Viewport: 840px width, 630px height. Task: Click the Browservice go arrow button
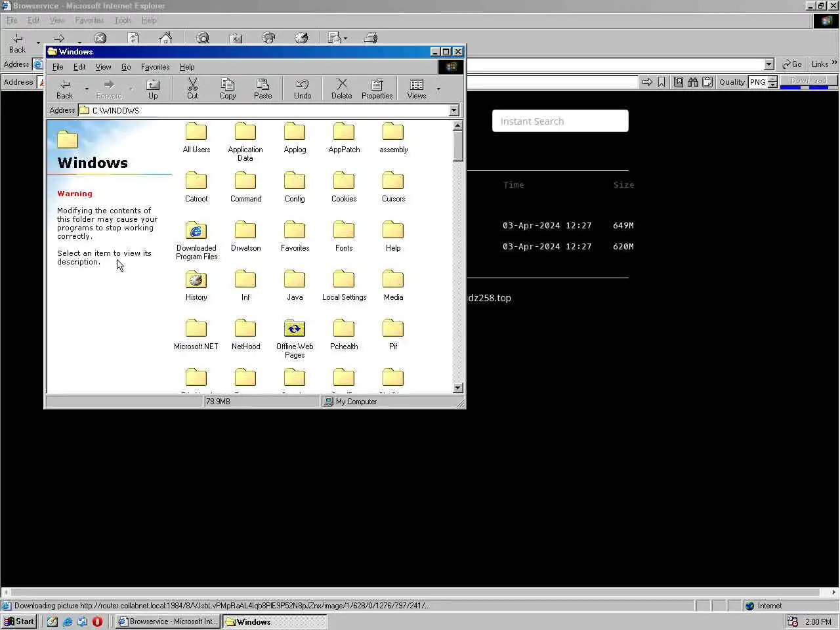pos(647,82)
